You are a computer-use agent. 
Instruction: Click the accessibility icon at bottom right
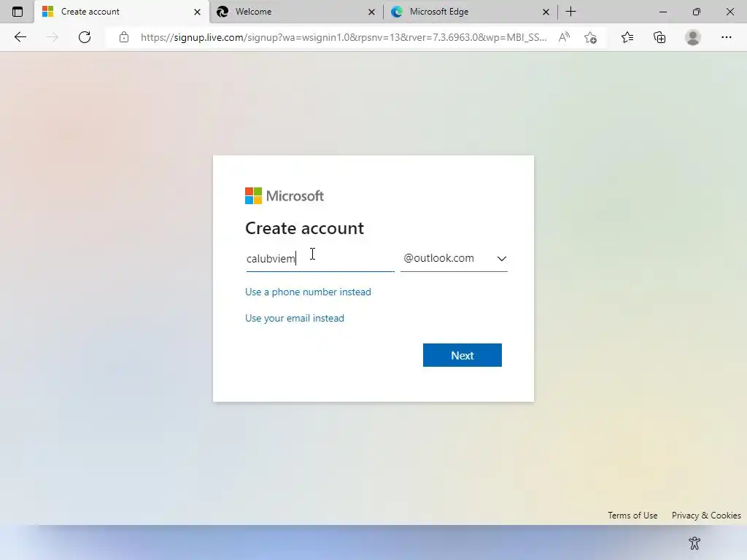694,542
